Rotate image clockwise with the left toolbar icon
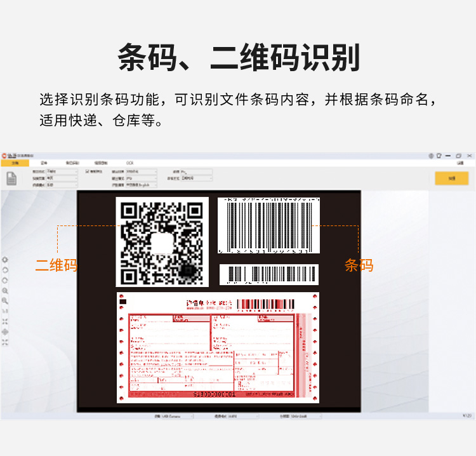This screenshot has height=456, width=476. [5, 281]
